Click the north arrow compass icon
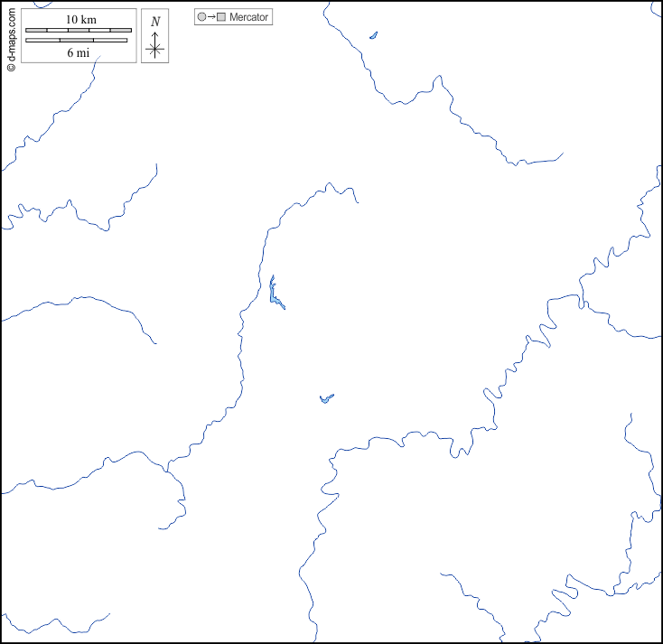The image size is (663, 644). click(155, 36)
